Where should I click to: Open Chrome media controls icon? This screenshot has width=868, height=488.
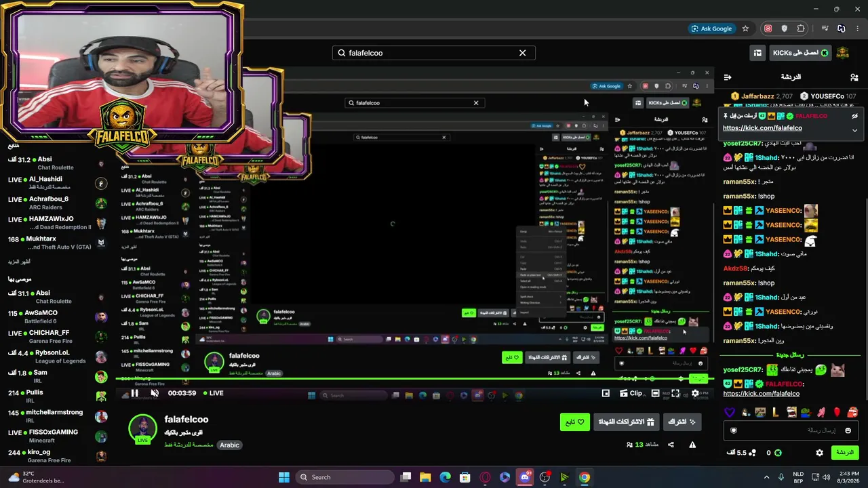(x=825, y=28)
